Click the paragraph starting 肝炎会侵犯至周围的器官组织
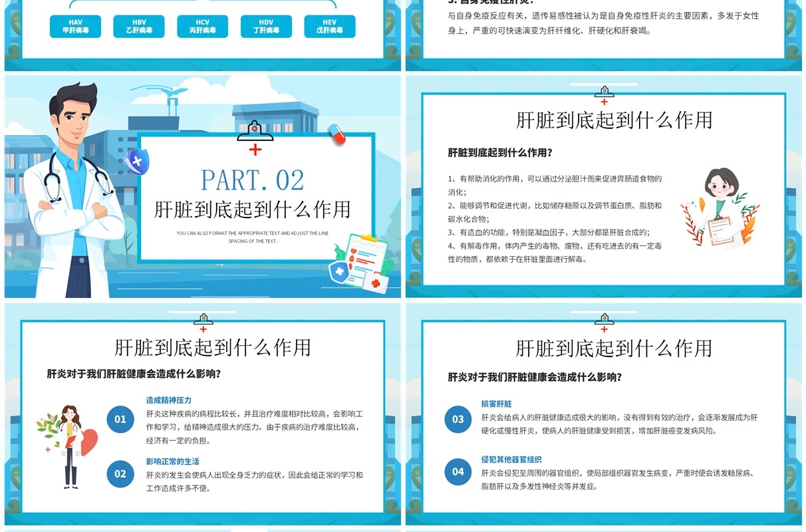This screenshot has height=532, width=806. pos(617,479)
